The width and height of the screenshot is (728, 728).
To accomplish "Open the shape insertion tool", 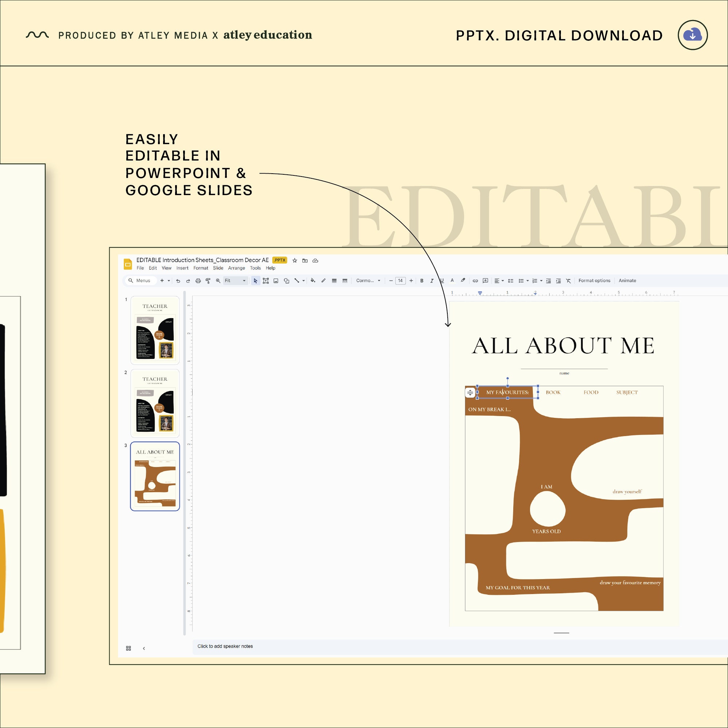I will click(286, 281).
